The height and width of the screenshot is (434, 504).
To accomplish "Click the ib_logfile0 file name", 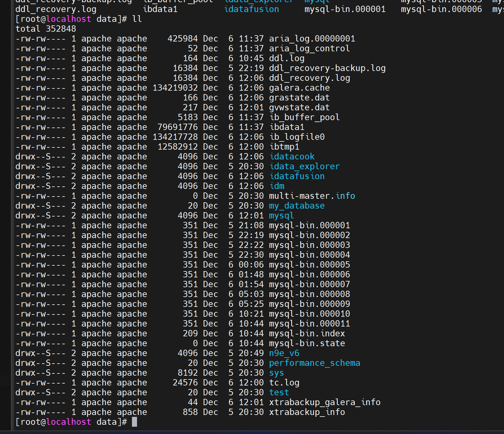I will pos(297,137).
